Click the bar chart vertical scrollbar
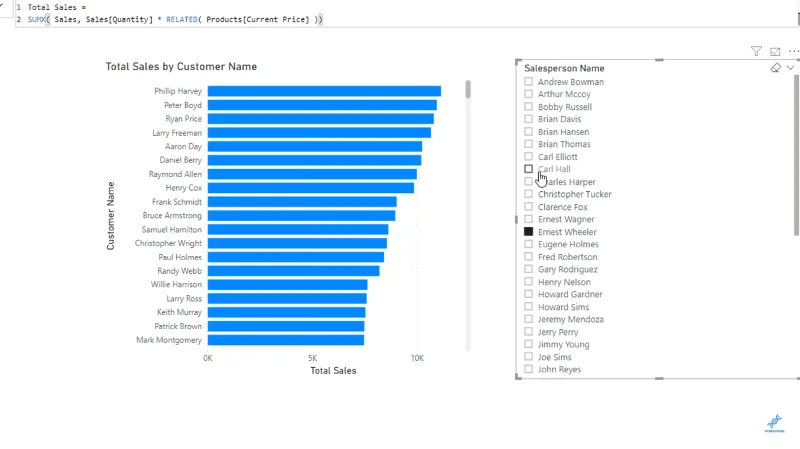 [x=468, y=89]
